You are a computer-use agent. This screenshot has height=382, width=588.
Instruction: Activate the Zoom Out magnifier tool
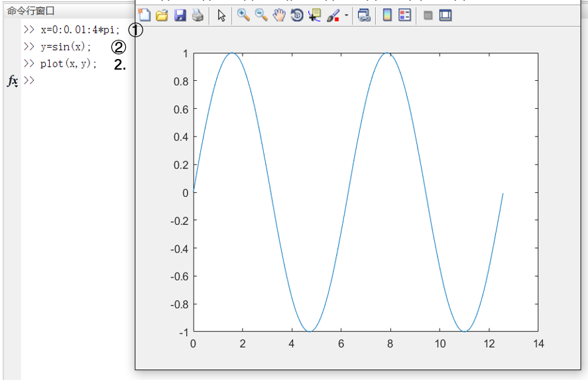[x=261, y=15]
